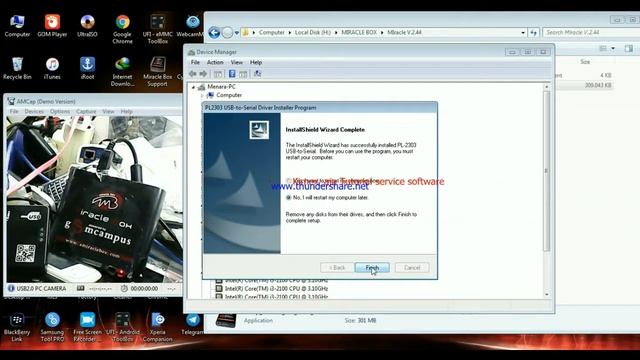Screen dimensions: 640x360
Task: Click the Local Disk (H:) breadcrumb
Action: 313,32
